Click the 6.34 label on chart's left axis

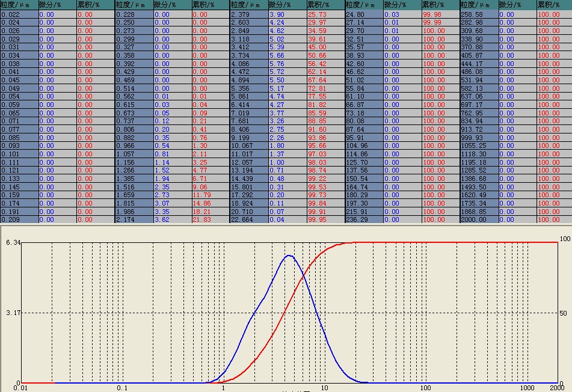tap(13, 242)
